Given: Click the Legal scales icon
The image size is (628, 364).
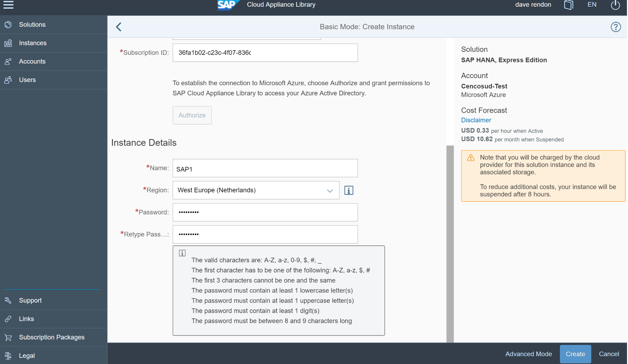Looking at the screenshot, I should point(8,356).
